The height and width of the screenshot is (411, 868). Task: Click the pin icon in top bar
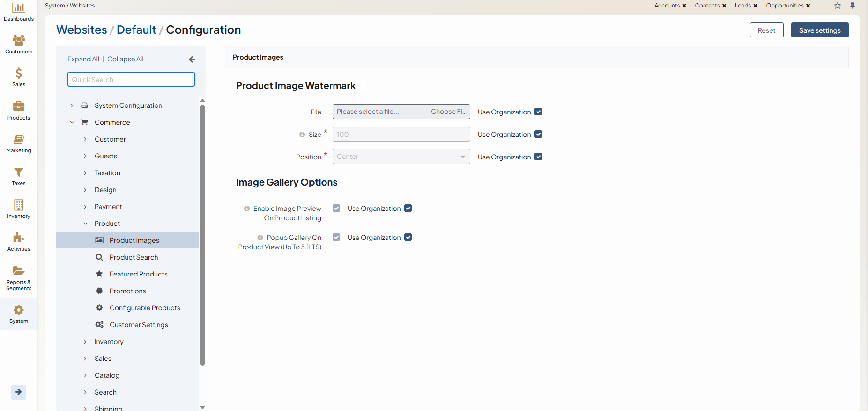coord(853,6)
